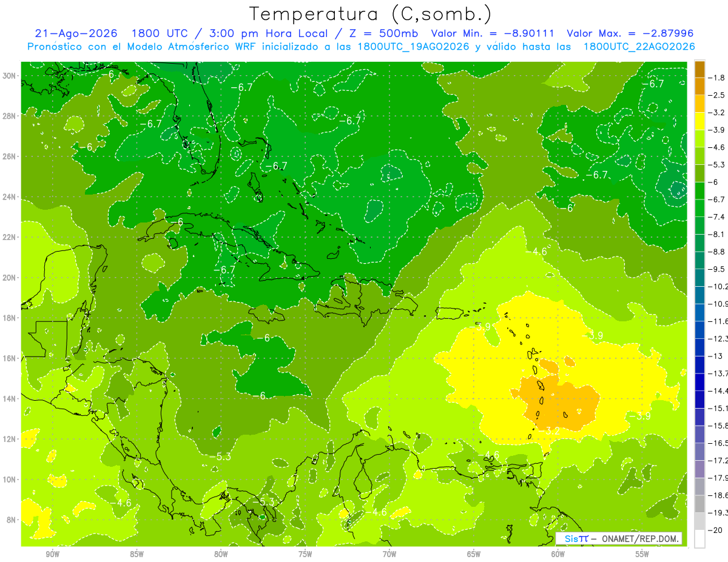728x562 pixels.
Task: Click the "Valor Max. = -2.87996" readout
Action: pos(630,33)
